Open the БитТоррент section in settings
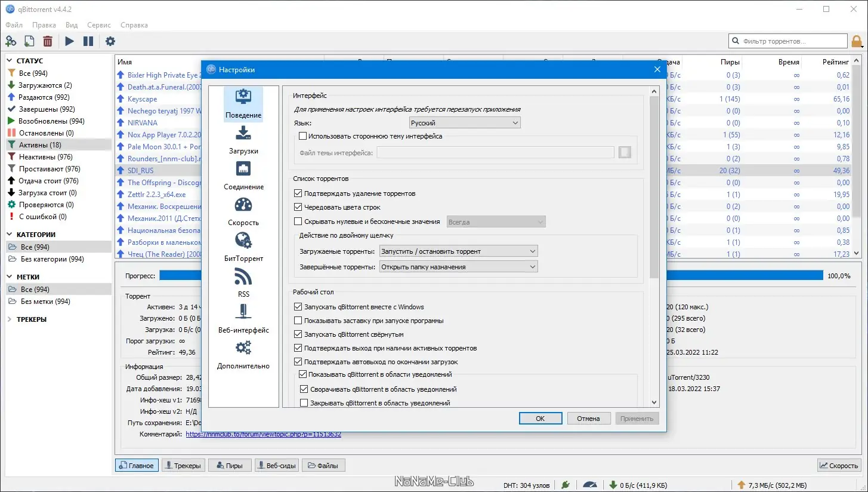Viewport: 868px width, 492px height. pyautogui.click(x=243, y=247)
